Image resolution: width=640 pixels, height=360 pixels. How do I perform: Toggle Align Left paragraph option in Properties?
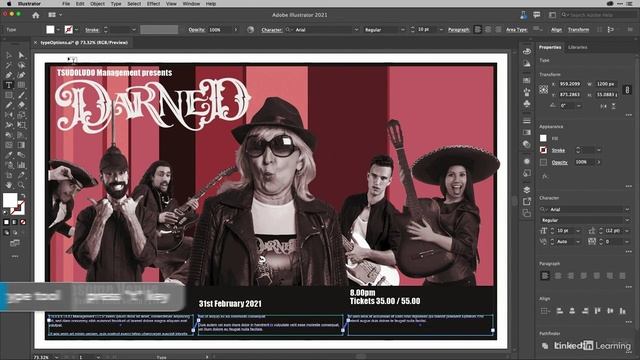[545, 276]
